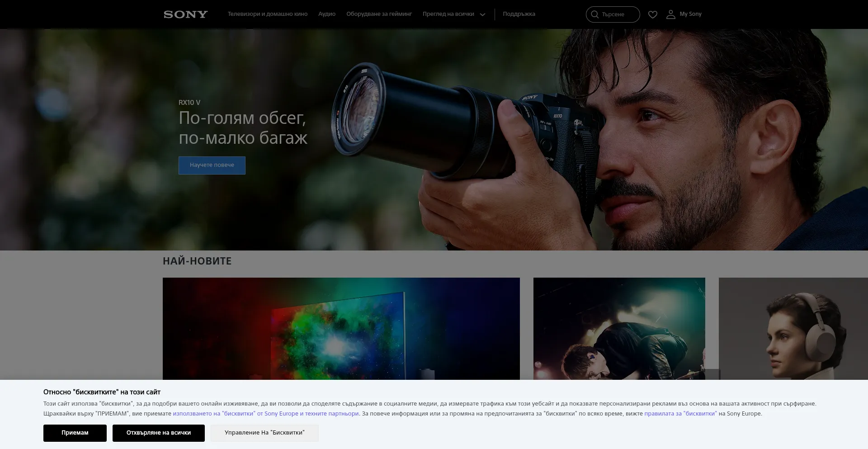Accept cookies with Приемам button
868x449 pixels.
point(75,433)
